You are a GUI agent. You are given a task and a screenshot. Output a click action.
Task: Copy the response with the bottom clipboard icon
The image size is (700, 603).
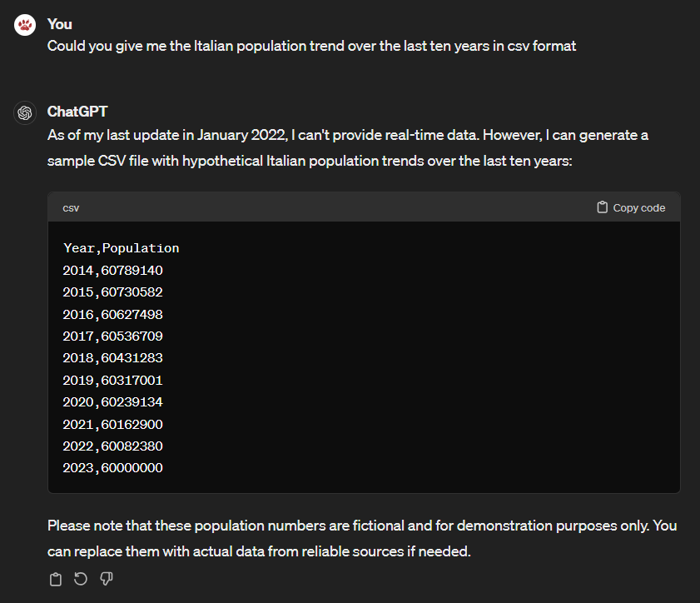[56, 580]
